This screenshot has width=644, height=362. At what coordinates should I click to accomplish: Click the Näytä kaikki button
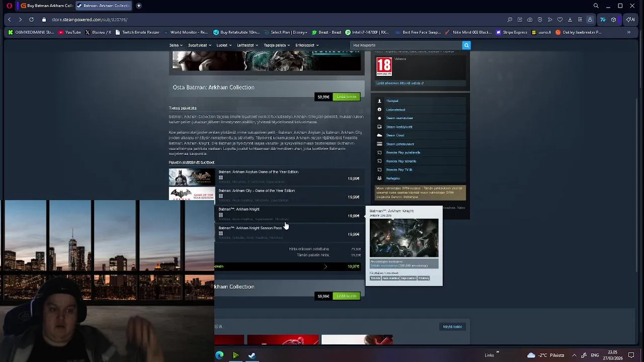[x=452, y=327]
